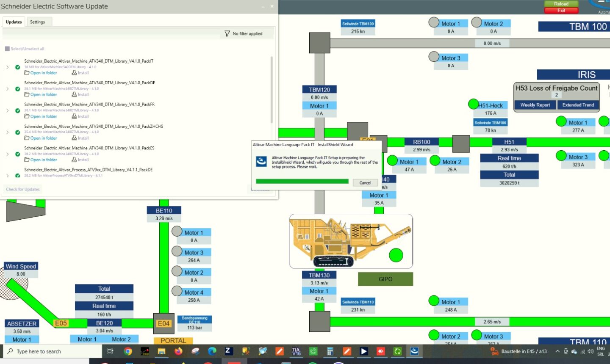Click the InstallShield wizard setup icon
Viewport: 610px width, 364px height.
pyautogui.click(x=261, y=162)
